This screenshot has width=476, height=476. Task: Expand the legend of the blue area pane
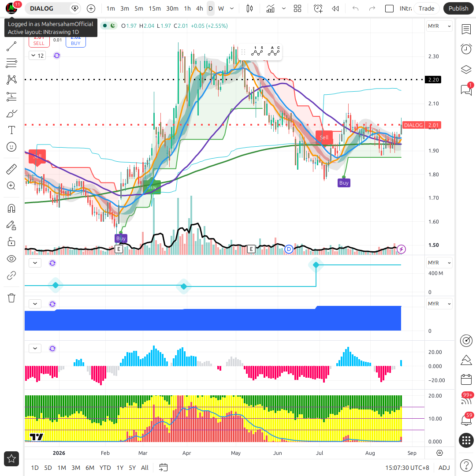pos(35,304)
